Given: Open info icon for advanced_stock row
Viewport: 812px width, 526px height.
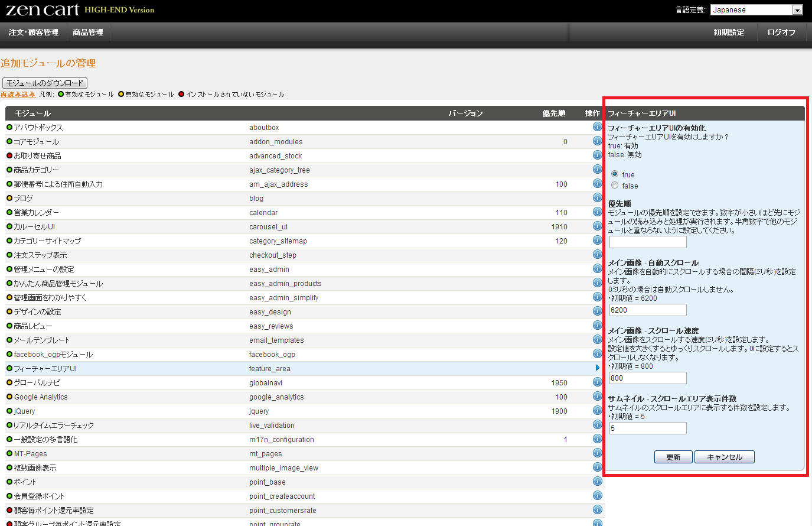Looking at the screenshot, I should (x=597, y=155).
